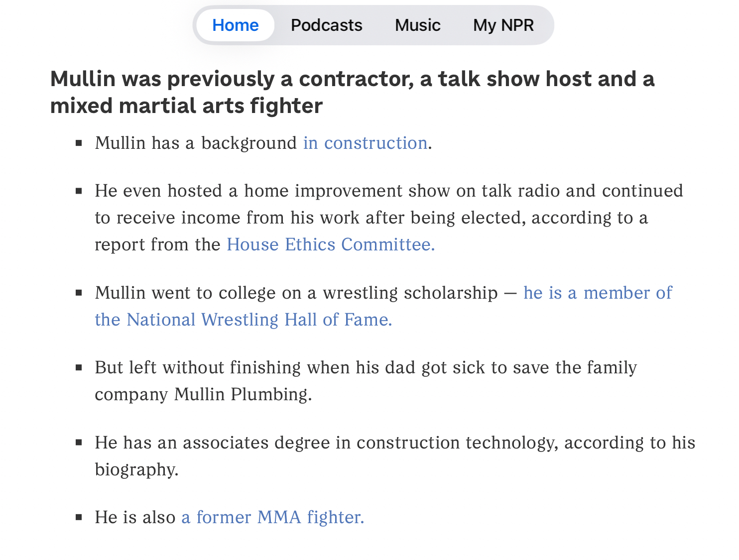The image size is (739, 560).
Task: Select the Music tab
Action: point(417,25)
